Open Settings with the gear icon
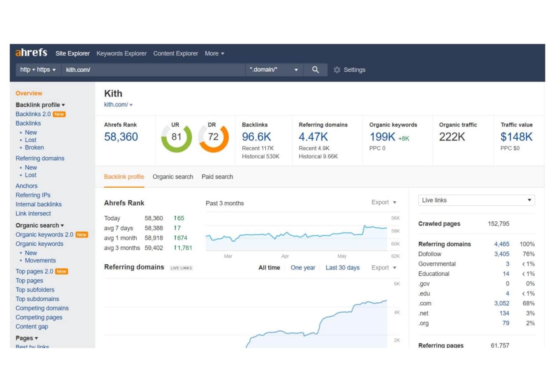Viewport: 555px width, 392px height. [x=349, y=70]
